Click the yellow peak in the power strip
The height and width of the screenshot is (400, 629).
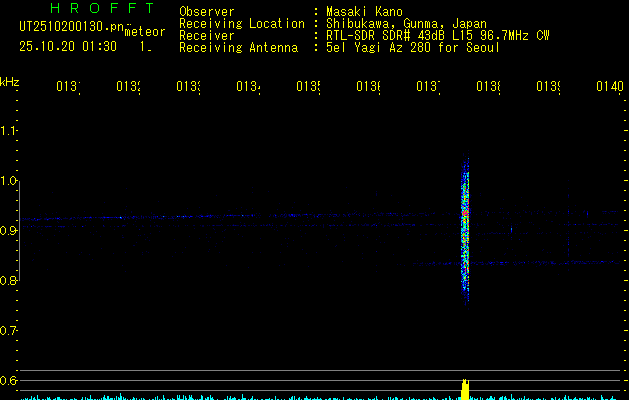[465, 388]
